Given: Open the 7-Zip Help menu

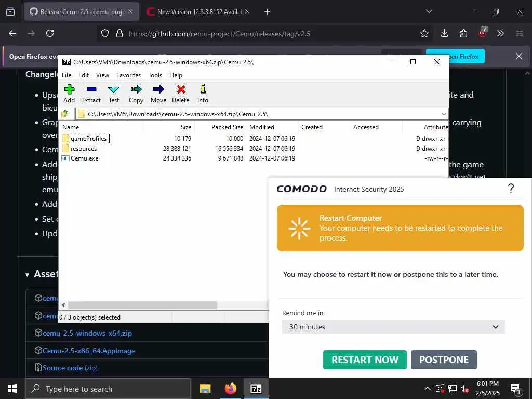Looking at the screenshot, I should pos(176,75).
